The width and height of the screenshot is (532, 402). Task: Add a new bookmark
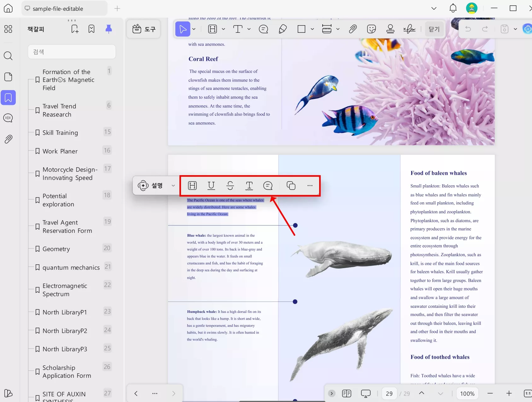75,29
